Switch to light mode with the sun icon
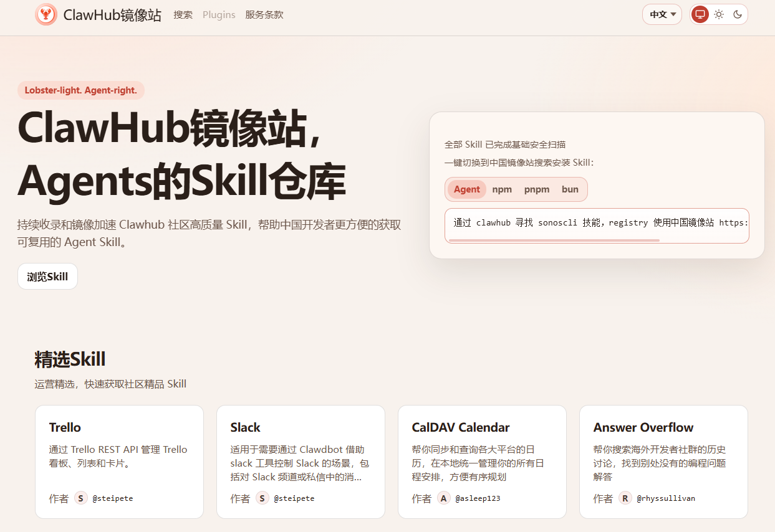The image size is (775, 532). (719, 14)
